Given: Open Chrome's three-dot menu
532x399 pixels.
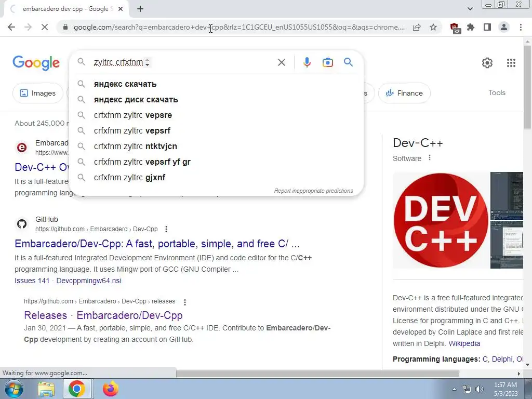Looking at the screenshot, I should [x=521, y=27].
